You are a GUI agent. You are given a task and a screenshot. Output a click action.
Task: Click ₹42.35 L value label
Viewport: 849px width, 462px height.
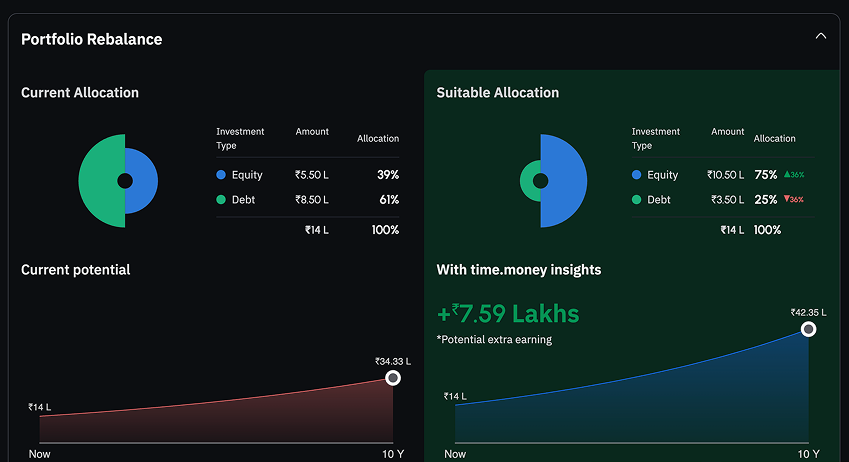click(x=808, y=313)
